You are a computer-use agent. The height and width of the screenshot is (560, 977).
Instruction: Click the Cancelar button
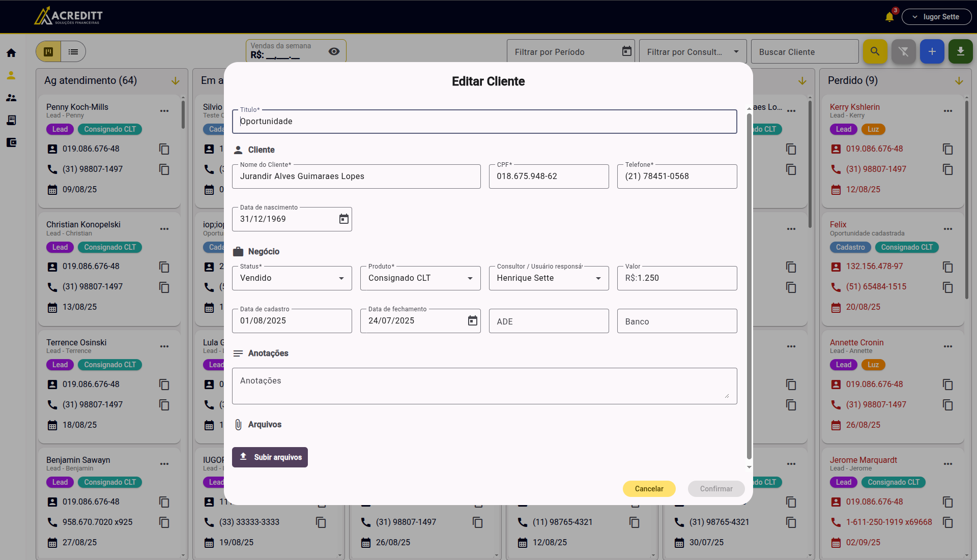[x=649, y=489]
